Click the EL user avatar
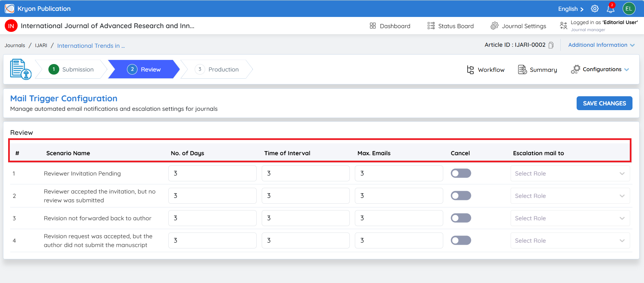Viewport: 644px width, 283px height. point(629,9)
